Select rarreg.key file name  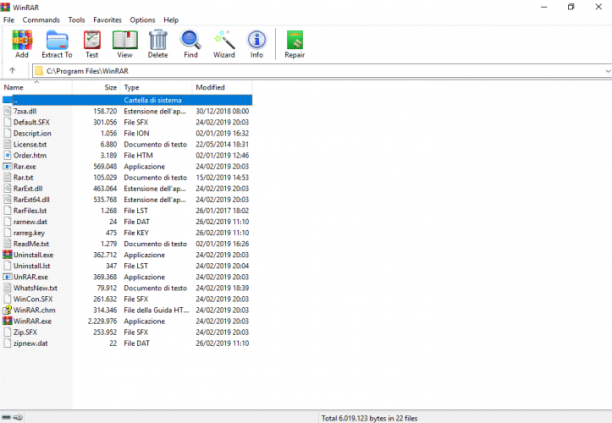tap(29, 233)
